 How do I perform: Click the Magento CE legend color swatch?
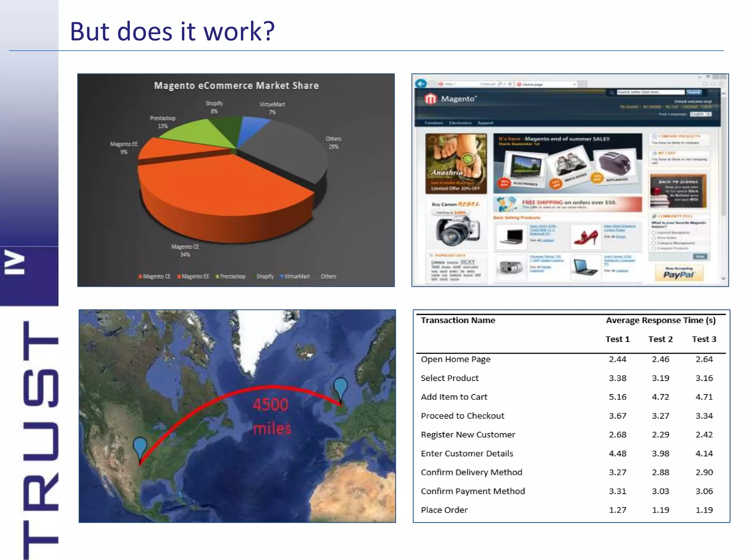(140, 277)
